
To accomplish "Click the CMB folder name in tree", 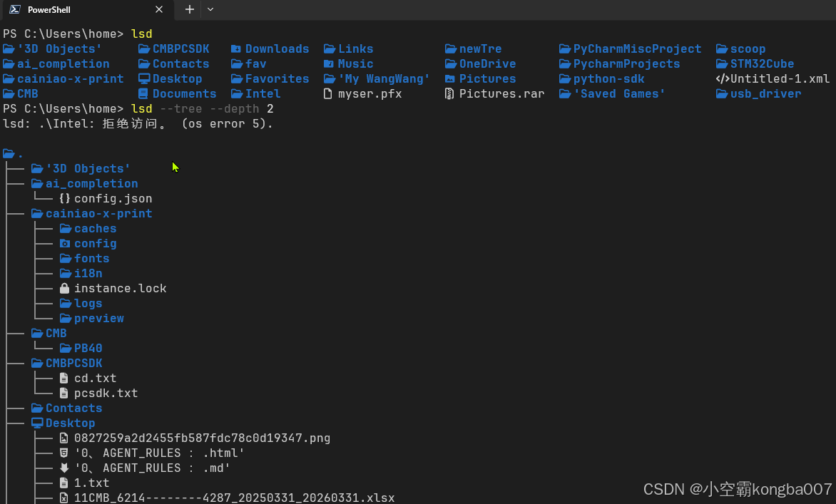I will pyautogui.click(x=56, y=334).
